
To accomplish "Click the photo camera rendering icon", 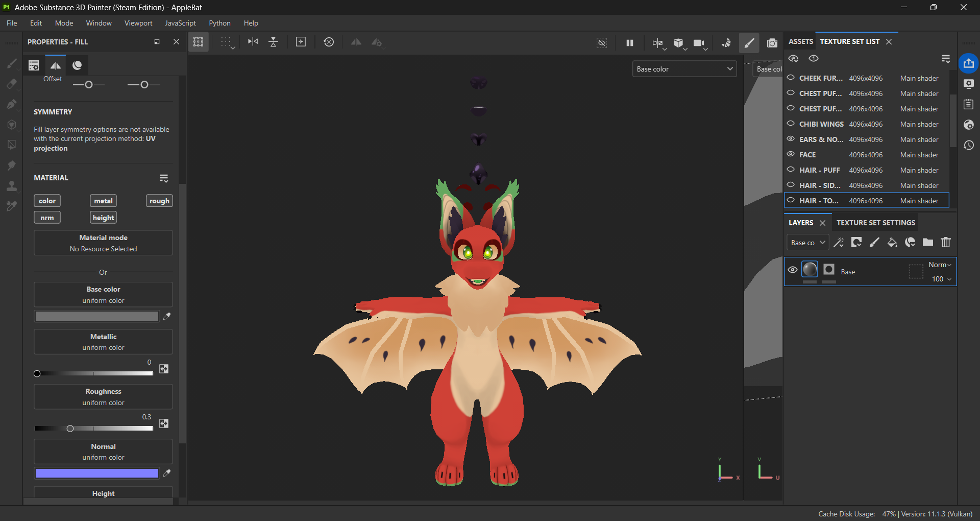I will click(772, 43).
